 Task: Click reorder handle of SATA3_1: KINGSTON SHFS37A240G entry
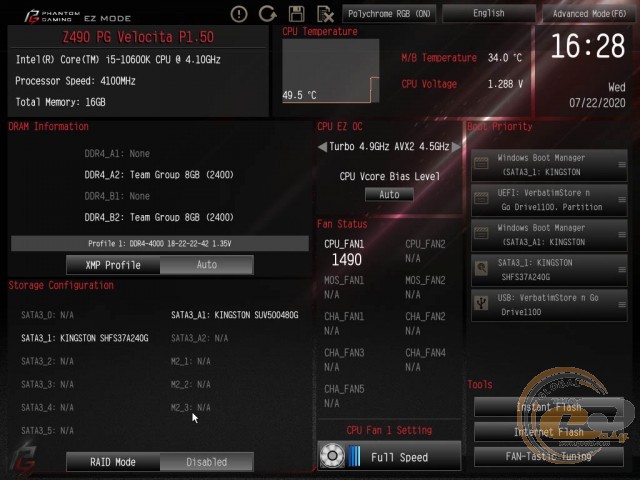(x=622, y=269)
